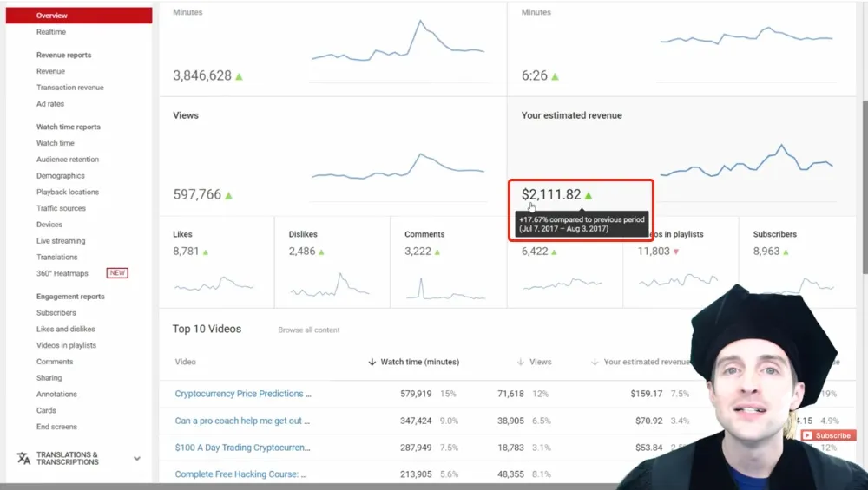Open Can a pro coach help video
Screen dimensions: 868x490
pos(242,421)
